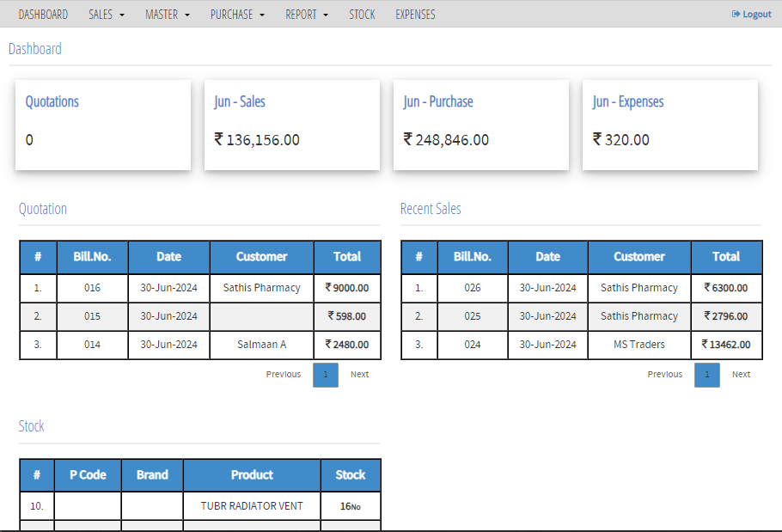Screen dimensions: 782x532
Task: Click Next under the Quotation table
Action: [359, 375]
